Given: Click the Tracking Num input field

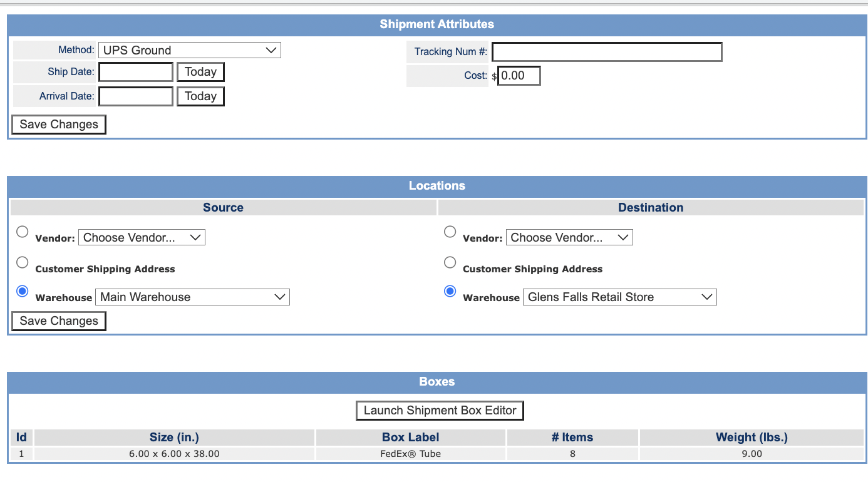Looking at the screenshot, I should [x=607, y=52].
